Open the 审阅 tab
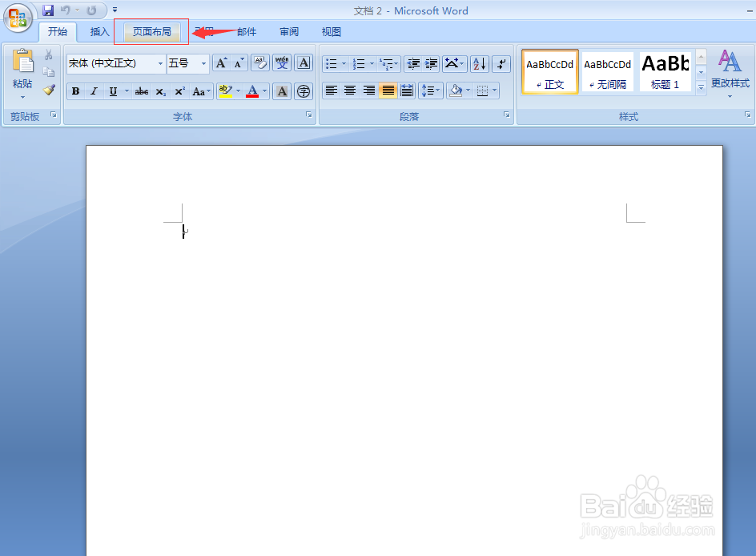 (289, 32)
